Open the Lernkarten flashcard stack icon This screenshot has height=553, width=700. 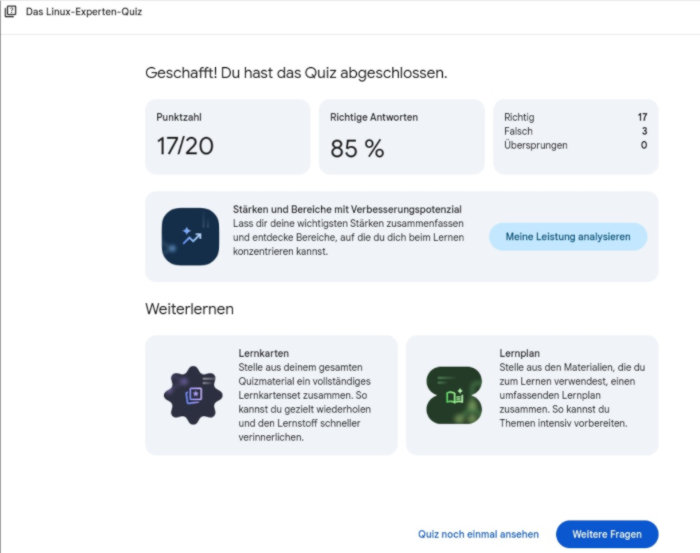[x=193, y=395]
